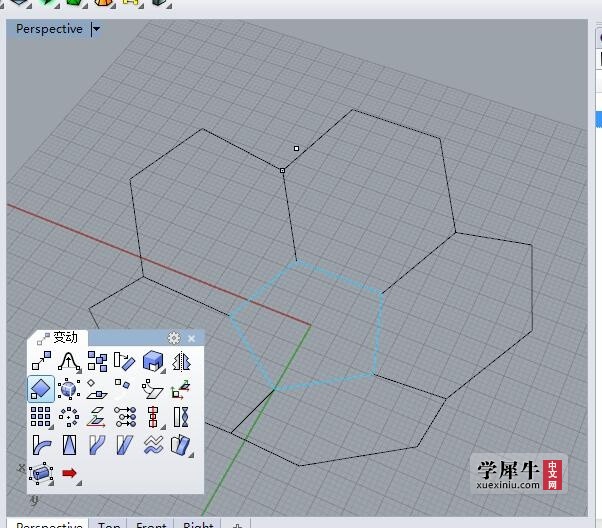Select the Flow along curve tool
The width and height of the screenshot is (602, 528).
97,445
